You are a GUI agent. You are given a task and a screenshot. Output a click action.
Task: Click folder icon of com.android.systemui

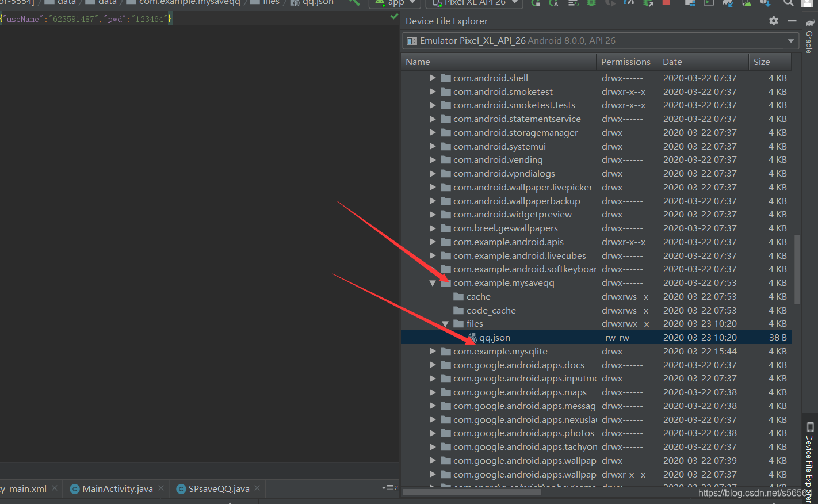[445, 146]
